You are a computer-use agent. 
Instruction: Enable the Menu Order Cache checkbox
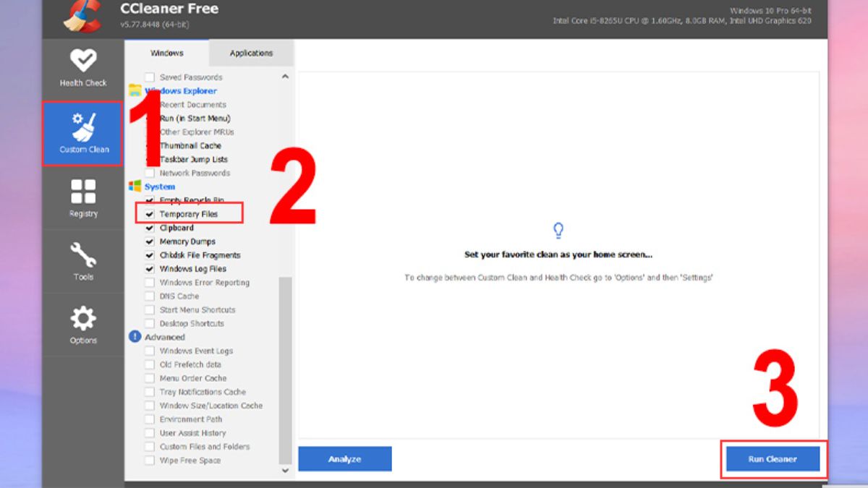[x=150, y=378]
